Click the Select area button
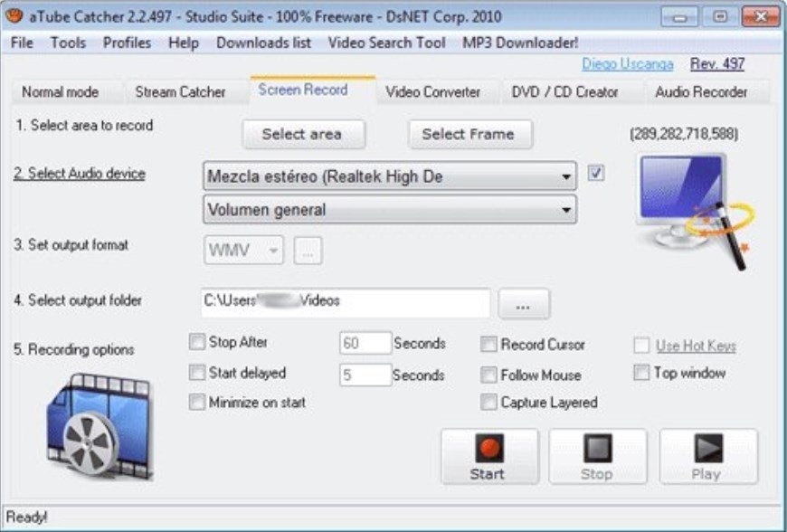The height and width of the screenshot is (532, 787). (303, 134)
